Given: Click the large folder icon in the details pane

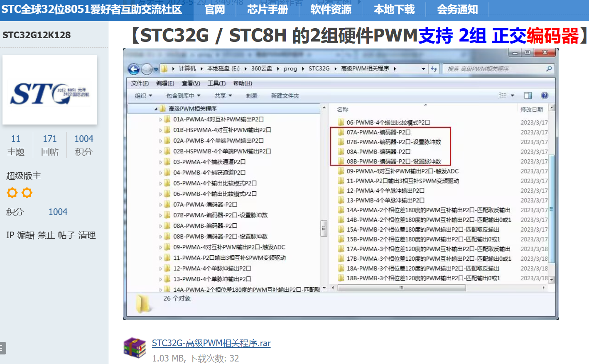Looking at the screenshot, I should [x=143, y=303].
